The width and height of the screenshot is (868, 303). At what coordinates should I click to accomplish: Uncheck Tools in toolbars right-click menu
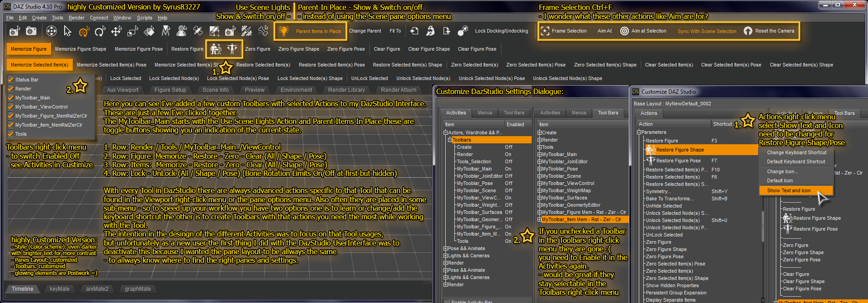[x=11, y=134]
